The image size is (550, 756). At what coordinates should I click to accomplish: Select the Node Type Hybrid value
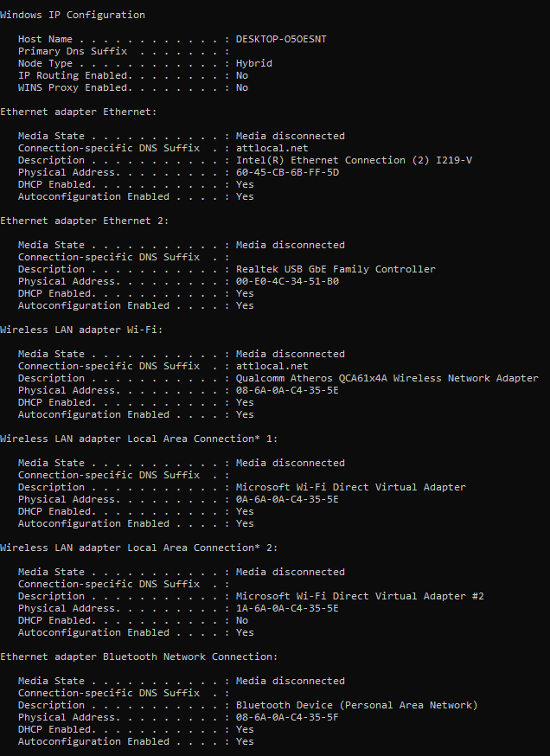(254, 64)
